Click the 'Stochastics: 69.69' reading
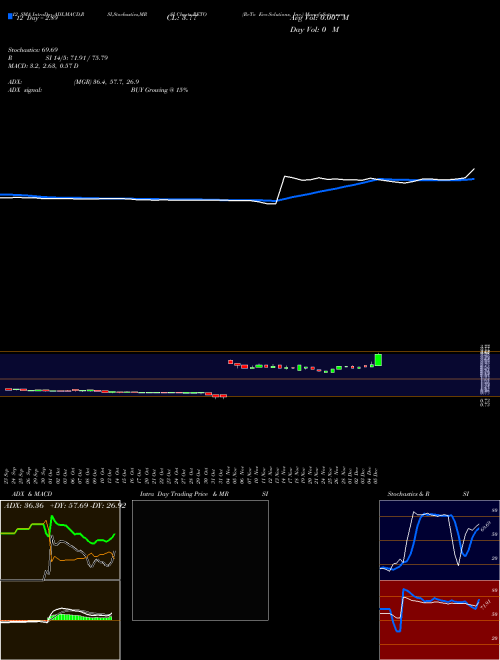500x660 pixels. (x=33, y=50)
